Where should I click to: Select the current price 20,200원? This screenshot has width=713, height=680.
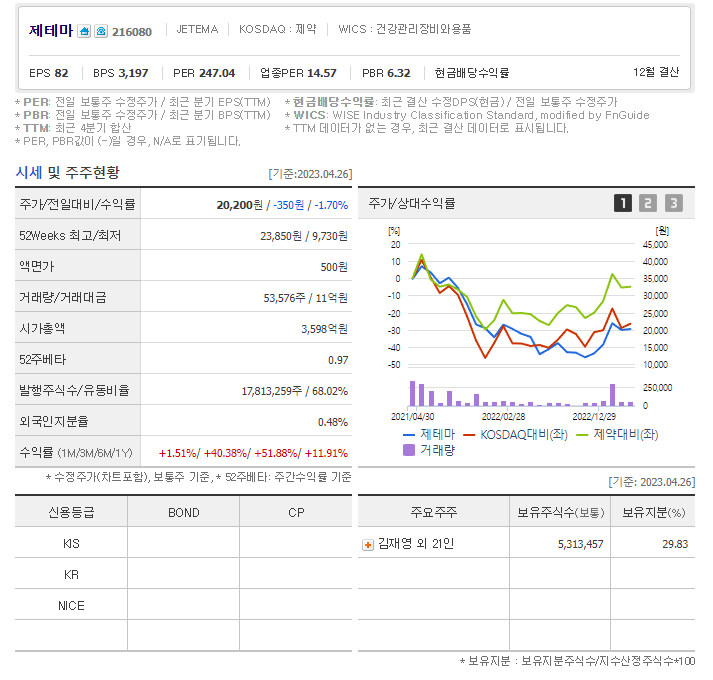[240, 205]
